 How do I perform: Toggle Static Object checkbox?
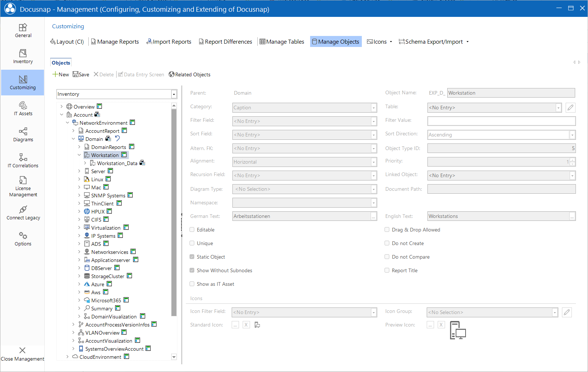(192, 257)
